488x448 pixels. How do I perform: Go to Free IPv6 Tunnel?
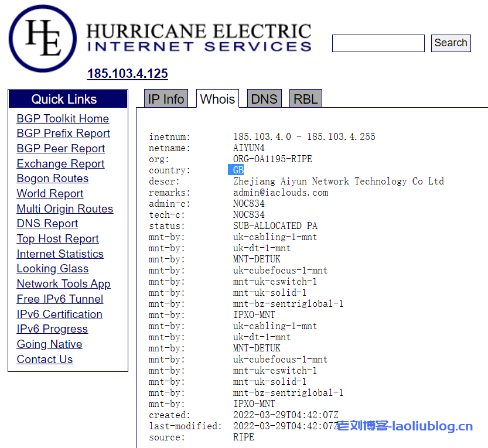tap(60, 299)
